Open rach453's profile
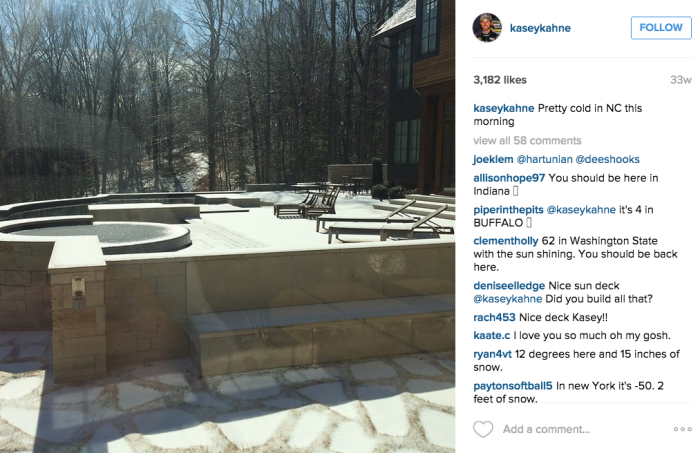 [x=494, y=317]
